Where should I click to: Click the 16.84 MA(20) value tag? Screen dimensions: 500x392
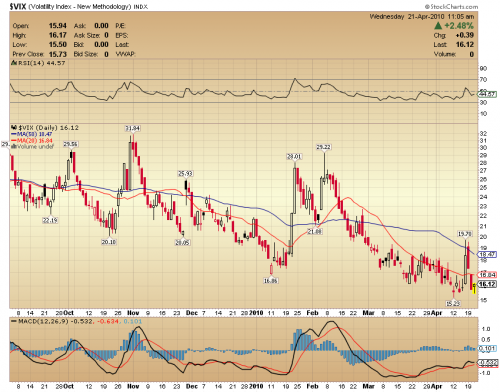pos(487,275)
